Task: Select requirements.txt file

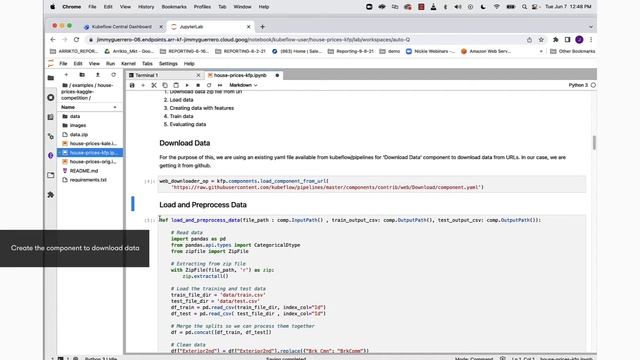Action: [x=90, y=180]
